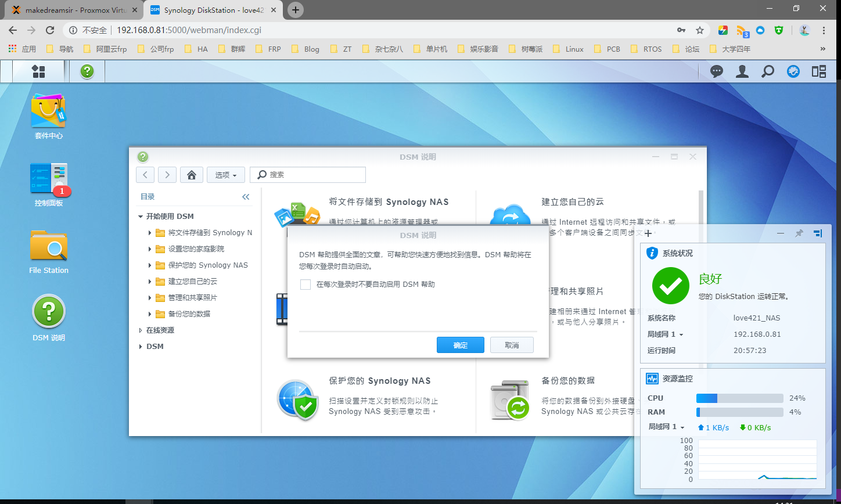The width and height of the screenshot is (841, 504).
Task: Click the CPU usage bar in 资源监控
Action: pos(739,398)
